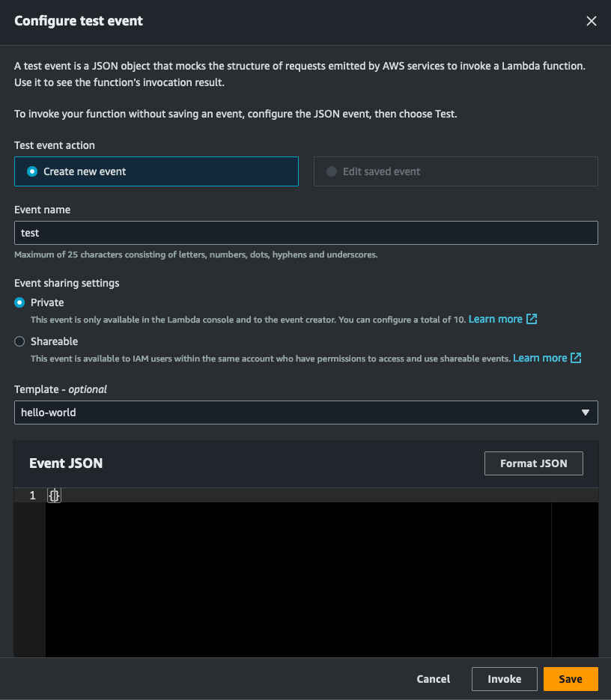Image resolution: width=611 pixels, height=700 pixels.
Task: Click the Event name text field
Action: (305, 233)
